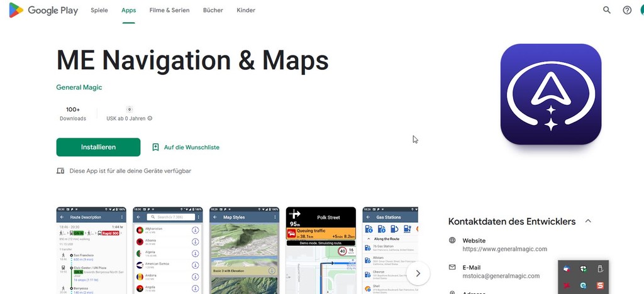Open the help question mark icon

tap(627, 10)
